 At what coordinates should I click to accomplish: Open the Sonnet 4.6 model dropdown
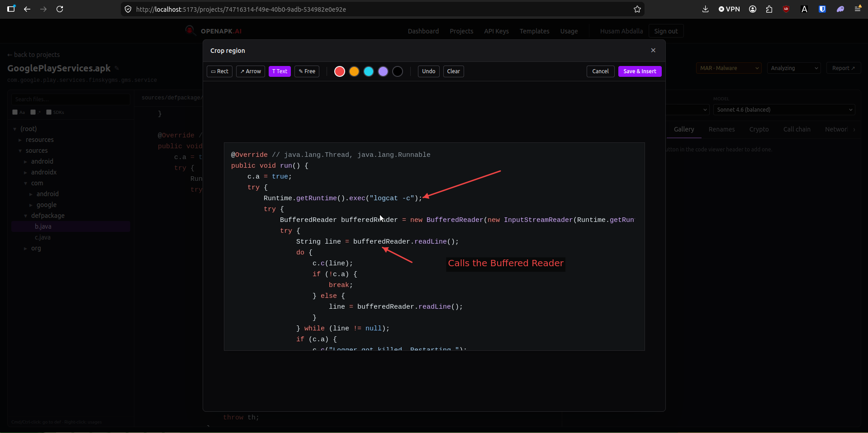[x=784, y=110]
